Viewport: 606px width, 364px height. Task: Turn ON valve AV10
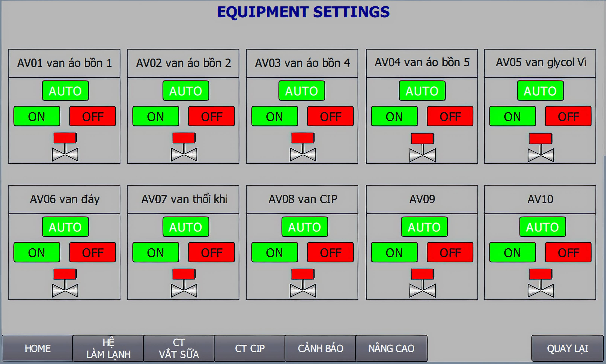tap(512, 252)
